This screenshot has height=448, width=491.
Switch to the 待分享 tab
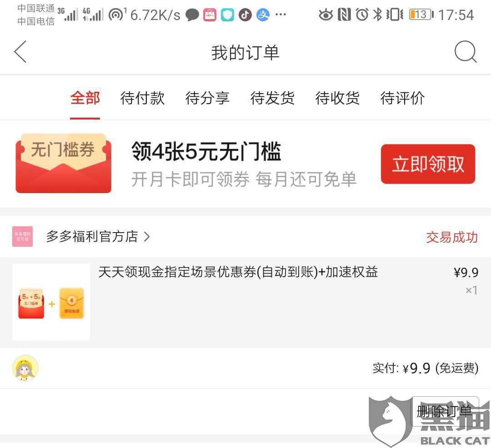pyautogui.click(x=207, y=98)
